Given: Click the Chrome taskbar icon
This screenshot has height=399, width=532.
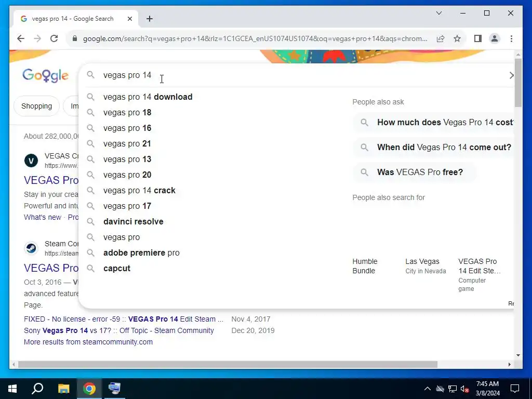Looking at the screenshot, I should [x=89, y=389].
